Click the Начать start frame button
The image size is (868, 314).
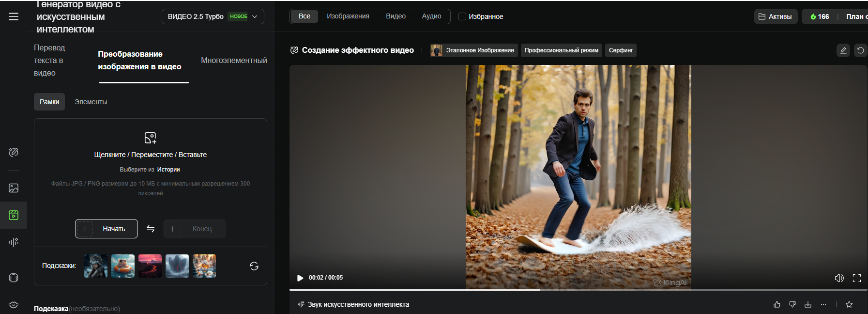[x=107, y=229]
